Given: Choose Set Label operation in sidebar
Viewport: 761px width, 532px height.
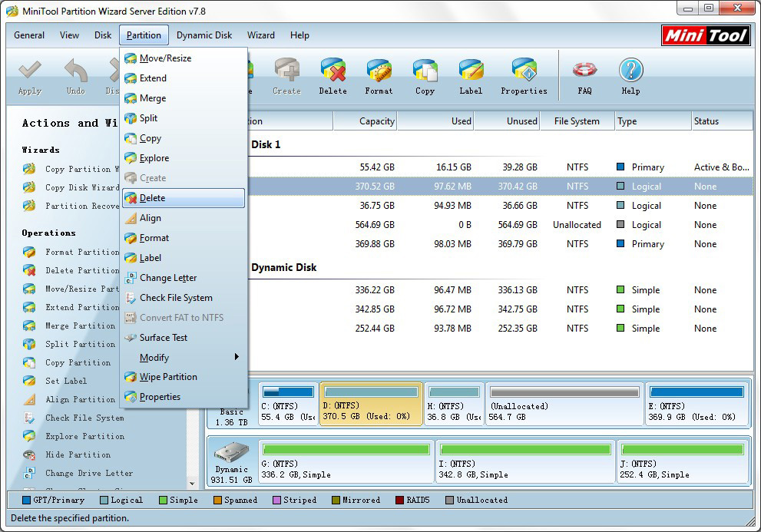Looking at the screenshot, I should tap(55, 381).
